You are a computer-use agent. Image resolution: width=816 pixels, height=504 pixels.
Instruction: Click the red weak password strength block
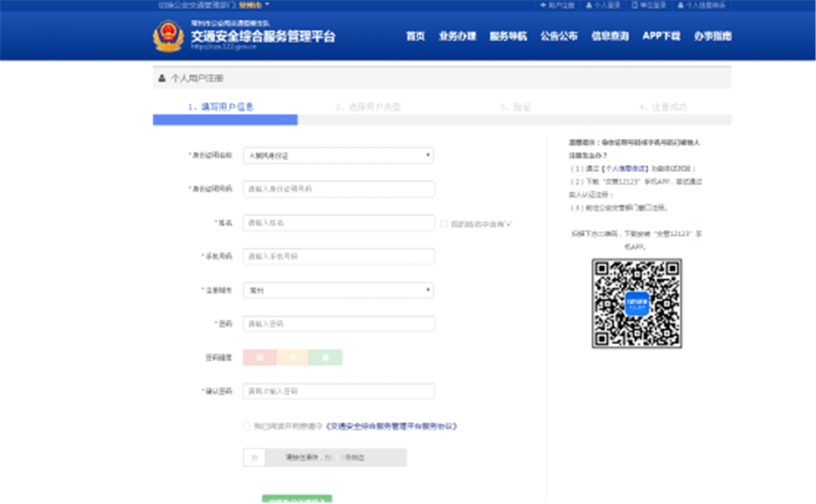(259, 357)
